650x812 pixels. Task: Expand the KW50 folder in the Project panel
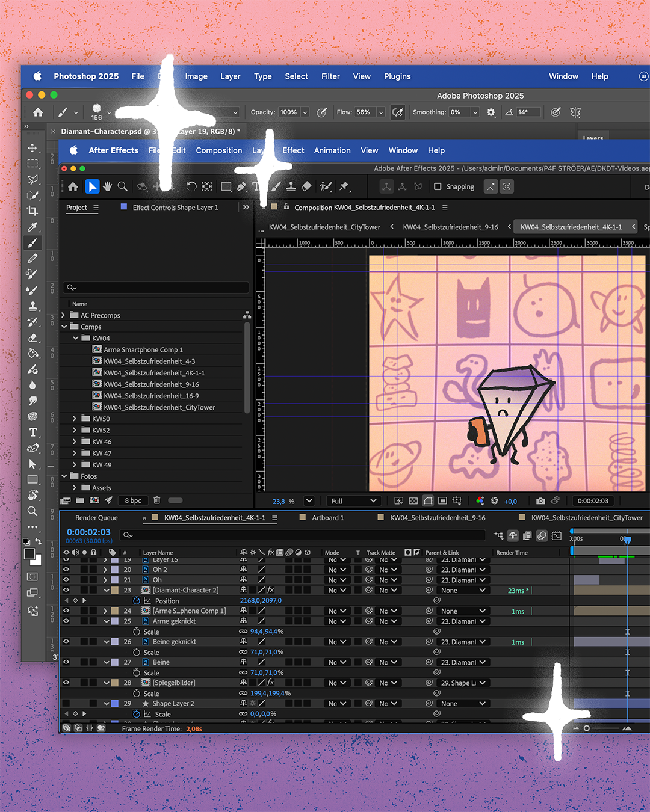pos(74,418)
